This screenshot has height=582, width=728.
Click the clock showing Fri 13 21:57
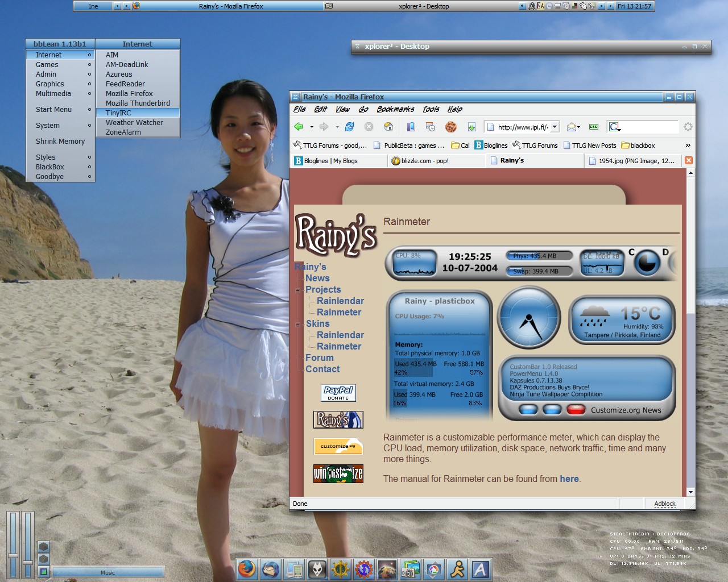coord(634,6)
